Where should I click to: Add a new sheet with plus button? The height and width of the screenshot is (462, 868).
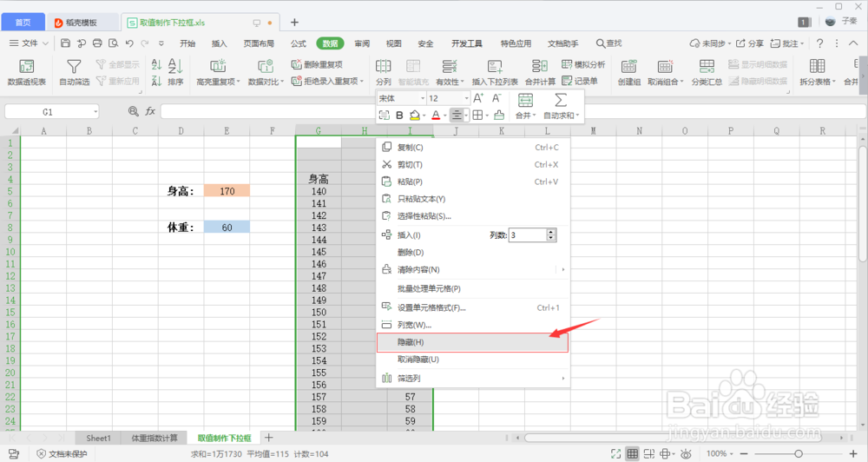click(268, 438)
